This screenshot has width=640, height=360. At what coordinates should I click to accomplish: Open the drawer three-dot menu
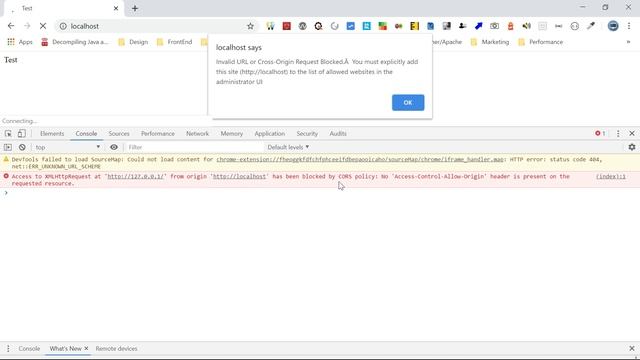click(8, 349)
